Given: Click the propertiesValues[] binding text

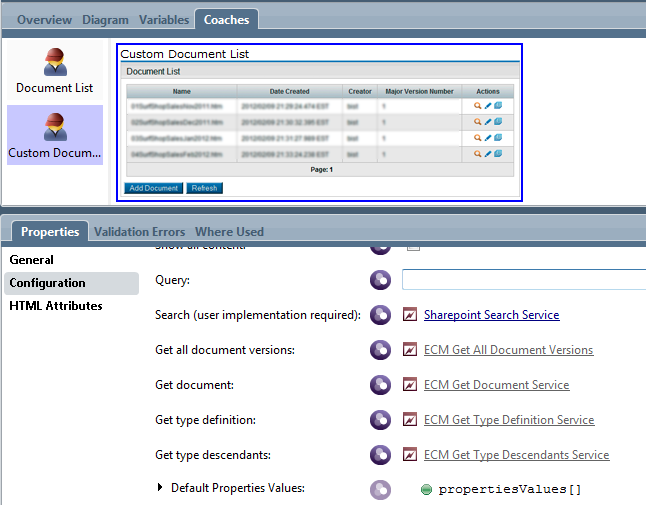Looking at the screenshot, I should [510, 489].
